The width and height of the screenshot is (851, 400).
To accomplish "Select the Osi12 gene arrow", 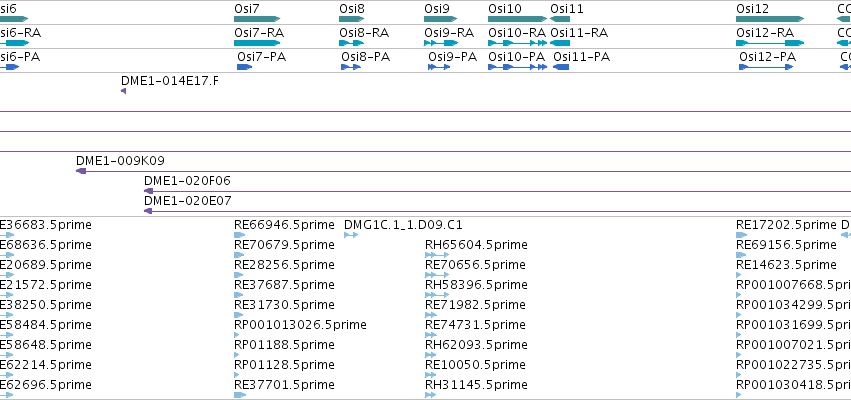I will click(x=770, y=19).
